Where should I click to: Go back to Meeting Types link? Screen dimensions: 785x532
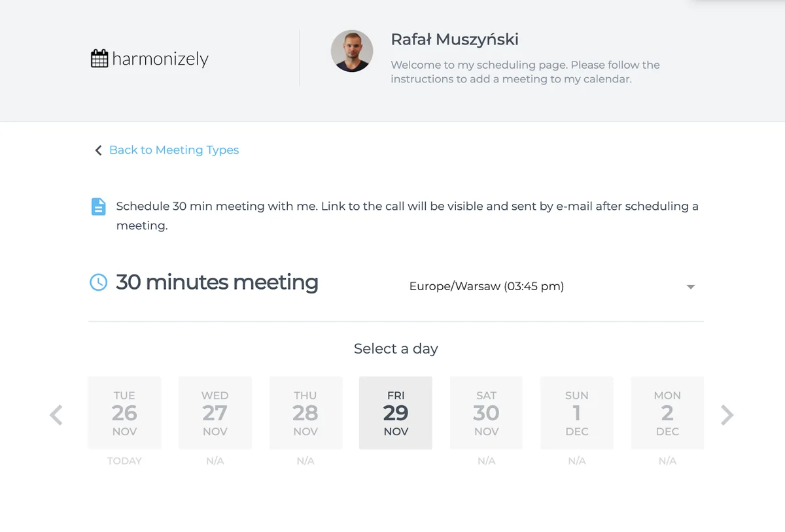tap(173, 150)
